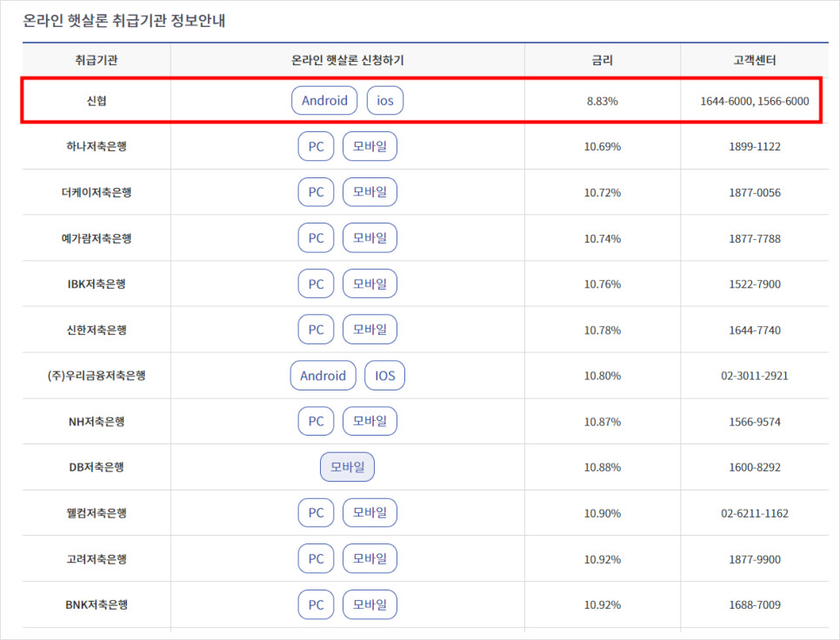Select the (주)우리금융저축은행 name cell
840x640 pixels.
click(x=97, y=376)
